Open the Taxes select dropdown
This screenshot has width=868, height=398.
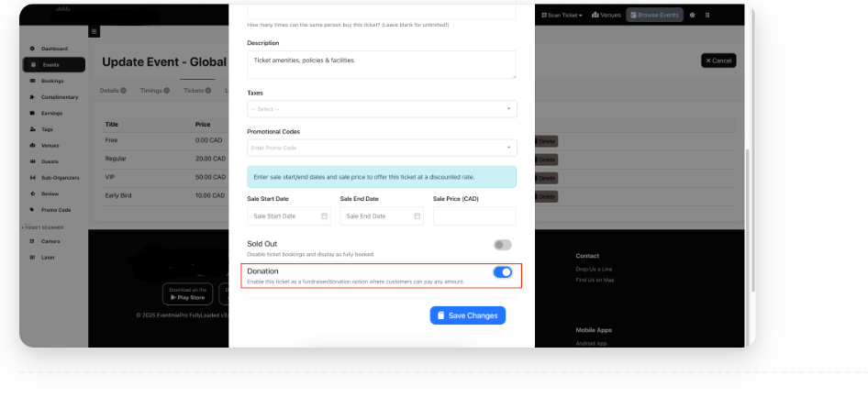tap(382, 109)
